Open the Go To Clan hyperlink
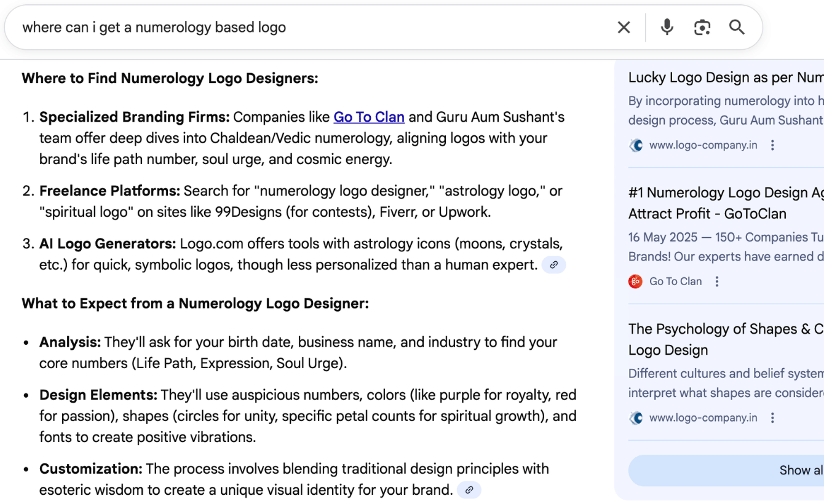 coord(368,117)
